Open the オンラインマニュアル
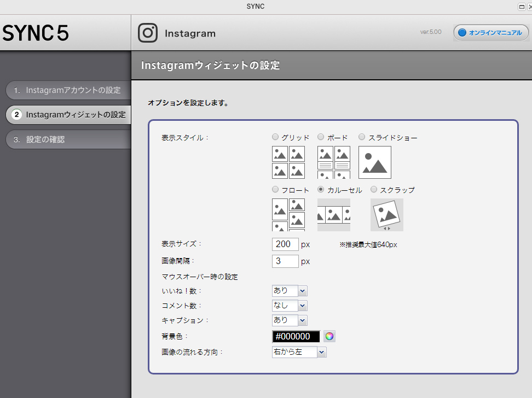 pyautogui.click(x=490, y=32)
